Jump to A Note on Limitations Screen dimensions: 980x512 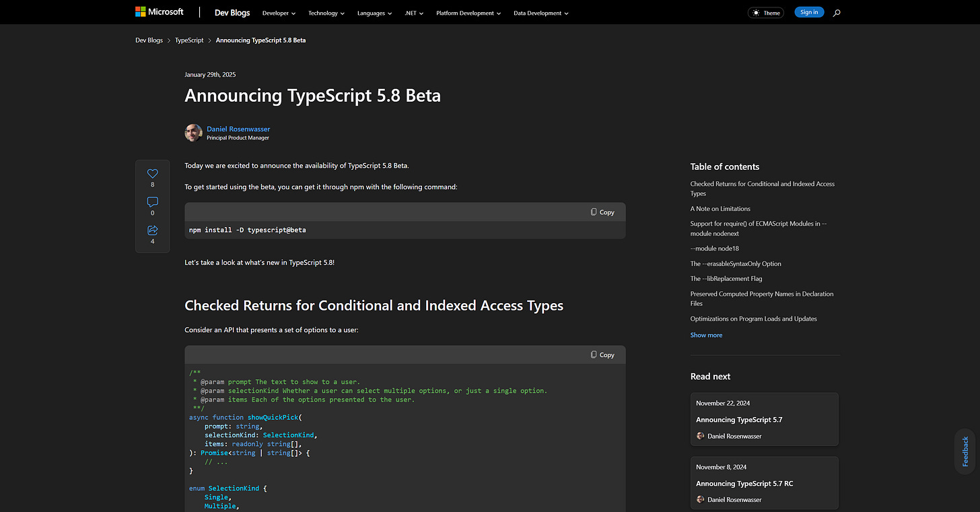(720, 209)
